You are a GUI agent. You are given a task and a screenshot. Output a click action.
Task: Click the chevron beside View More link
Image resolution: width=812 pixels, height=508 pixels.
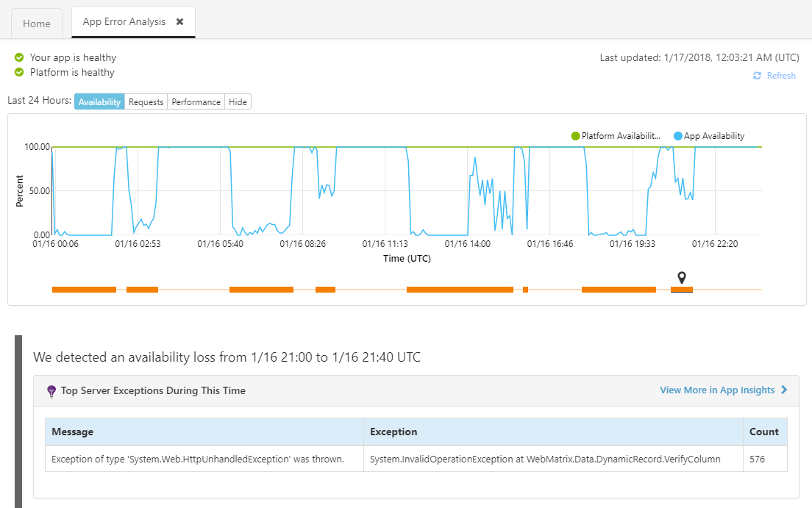(x=784, y=390)
